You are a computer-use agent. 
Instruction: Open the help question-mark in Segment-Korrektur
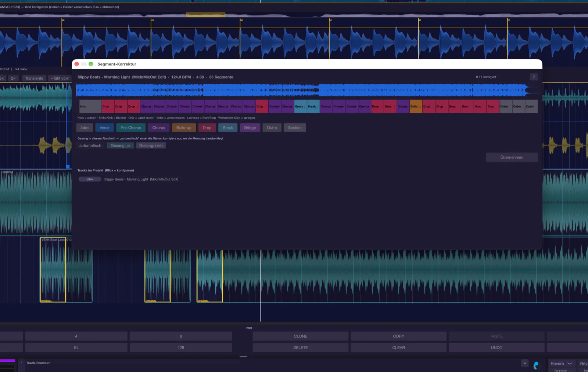coord(534,77)
